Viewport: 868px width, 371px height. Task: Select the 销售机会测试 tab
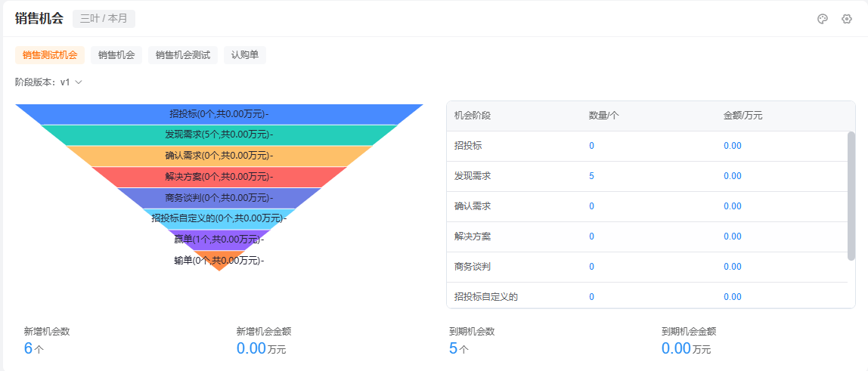(183, 55)
